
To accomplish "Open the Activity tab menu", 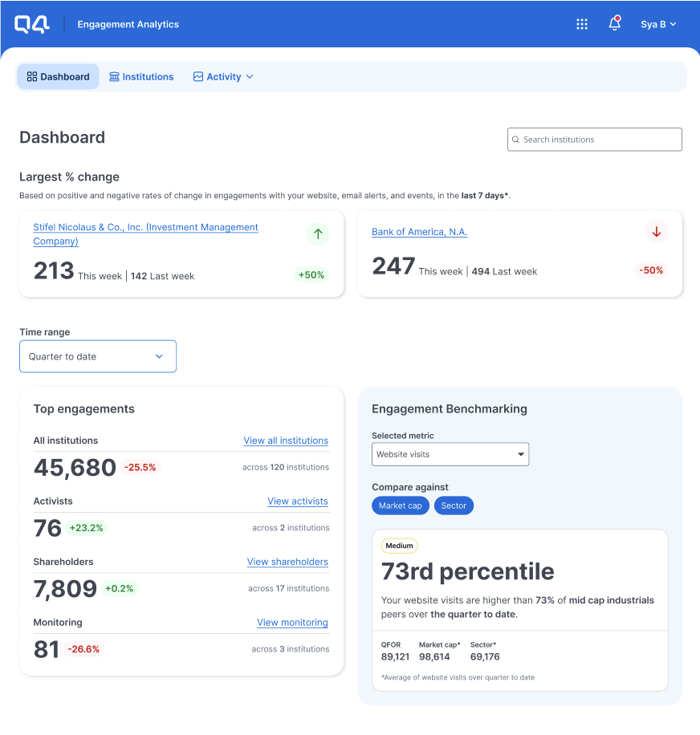I will tap(224, 77).
